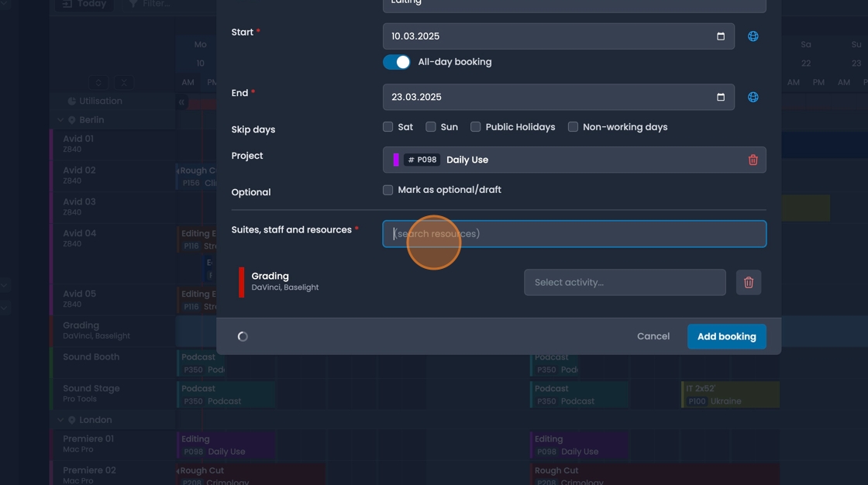
Task: Delete the Grading resource with trash icon
Action: [749, 282]
